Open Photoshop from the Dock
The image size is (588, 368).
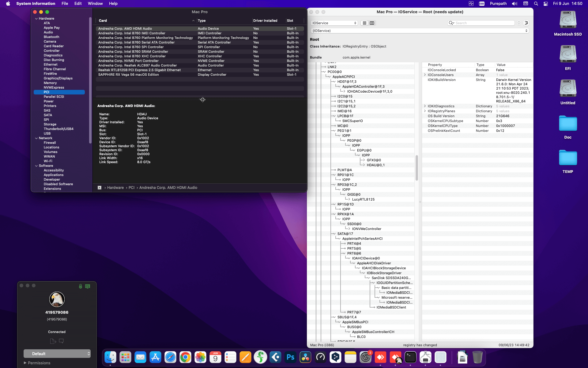[290, 357]
